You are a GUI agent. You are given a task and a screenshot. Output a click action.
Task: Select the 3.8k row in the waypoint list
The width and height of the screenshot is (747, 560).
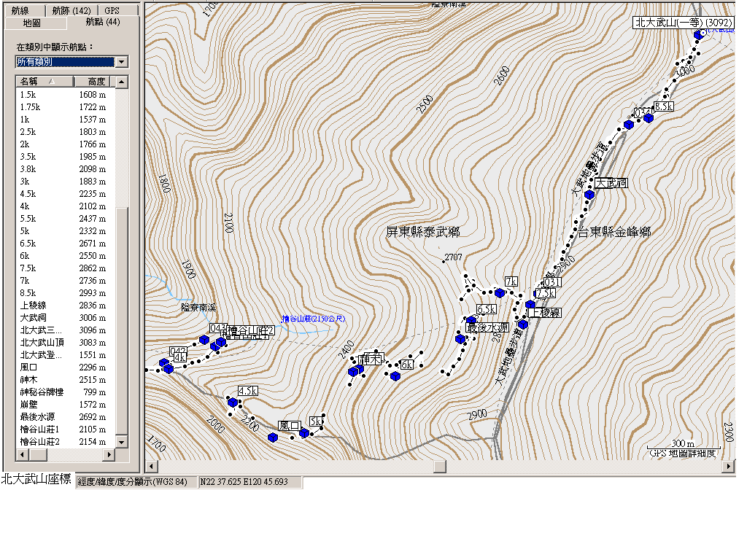[65, 169]
